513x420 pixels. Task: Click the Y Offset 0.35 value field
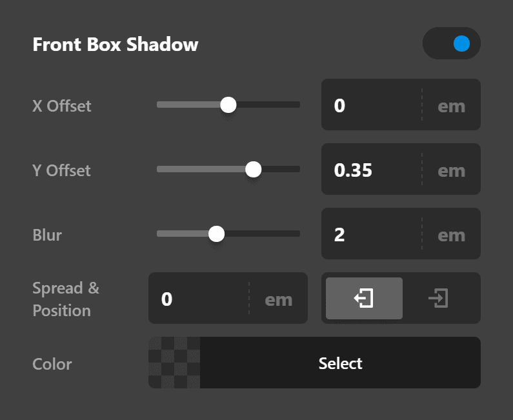(x=371, y=169)
